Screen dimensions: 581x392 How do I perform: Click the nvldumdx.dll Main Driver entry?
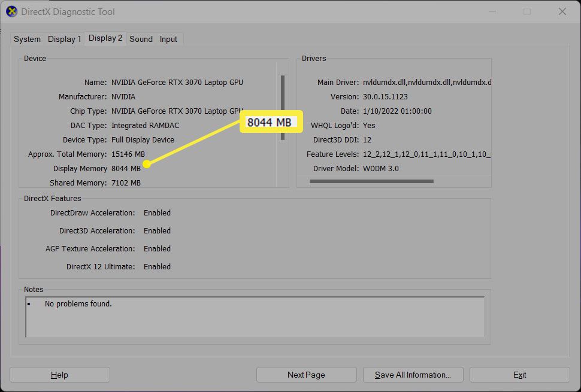pos(427,82)
